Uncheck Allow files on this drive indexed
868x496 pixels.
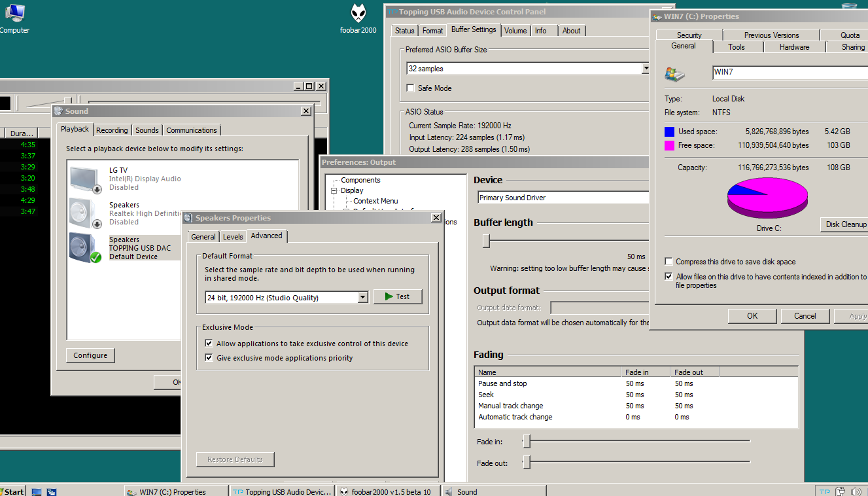668,277
